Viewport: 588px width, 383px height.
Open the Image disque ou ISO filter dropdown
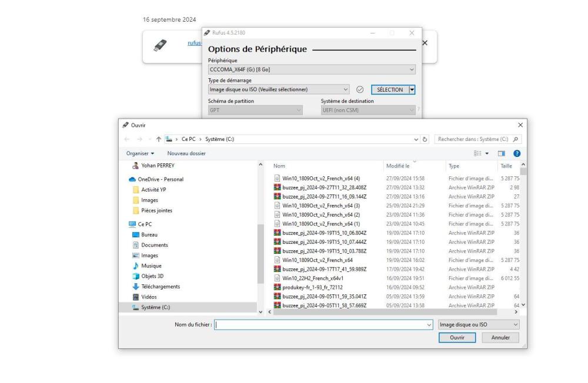(x=479, y=324)
